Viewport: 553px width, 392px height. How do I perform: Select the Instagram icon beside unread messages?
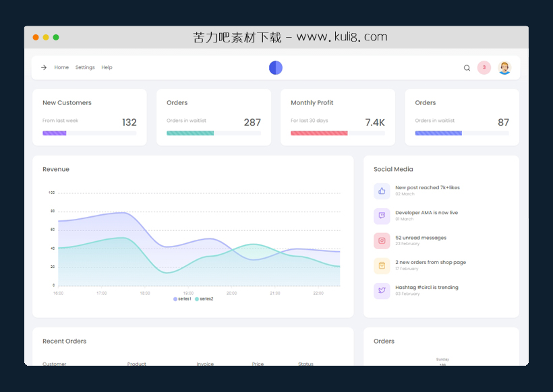(x=380, y=240)
